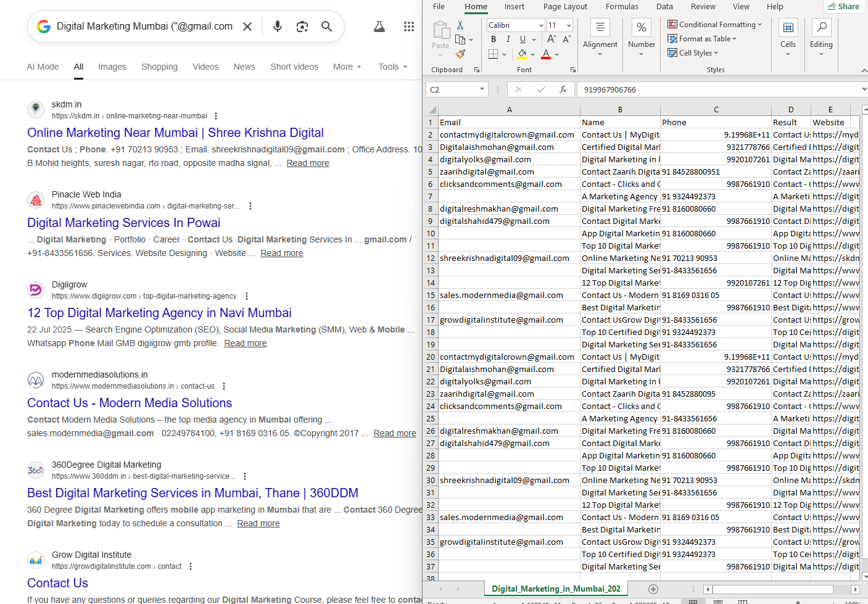868x604 pixels.
Task: Open the Calibri font name dropdown
Action: pyautogui.click(x=541, y=25)
